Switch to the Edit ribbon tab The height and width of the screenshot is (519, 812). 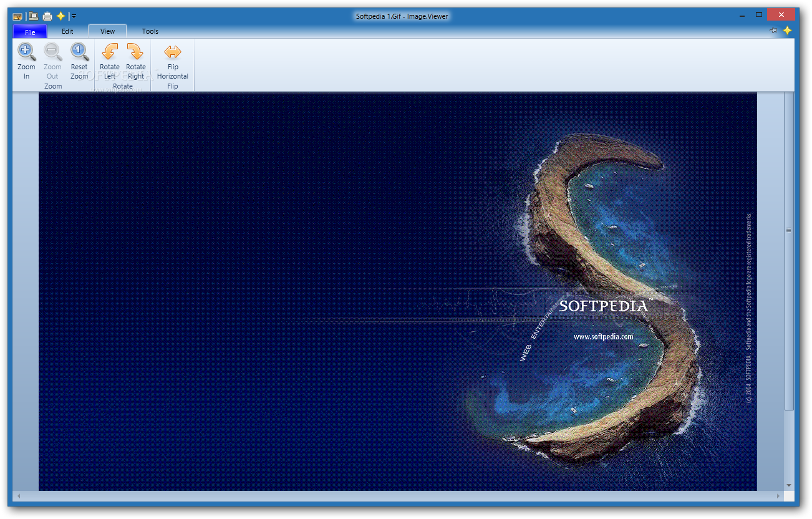(67, 31)
